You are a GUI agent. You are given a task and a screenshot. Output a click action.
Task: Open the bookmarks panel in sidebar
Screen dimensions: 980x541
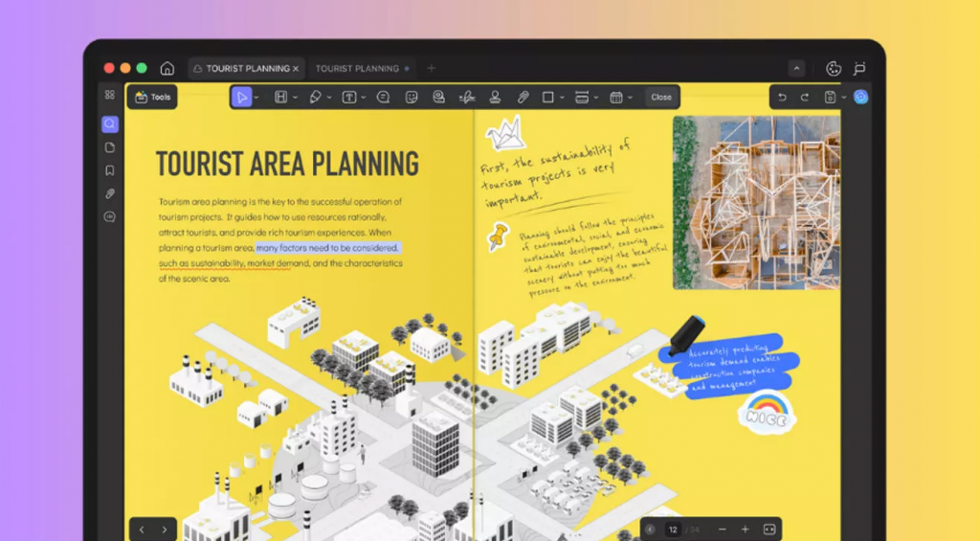click(110, 170)
